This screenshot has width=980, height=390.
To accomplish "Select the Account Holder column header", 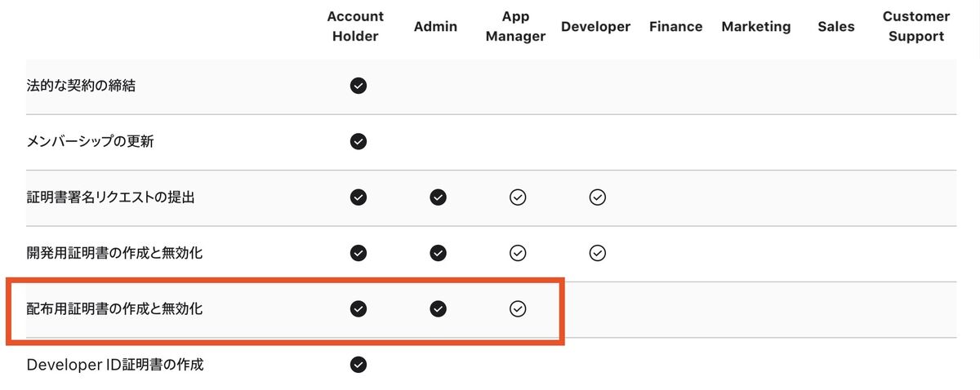I will 355,26.
